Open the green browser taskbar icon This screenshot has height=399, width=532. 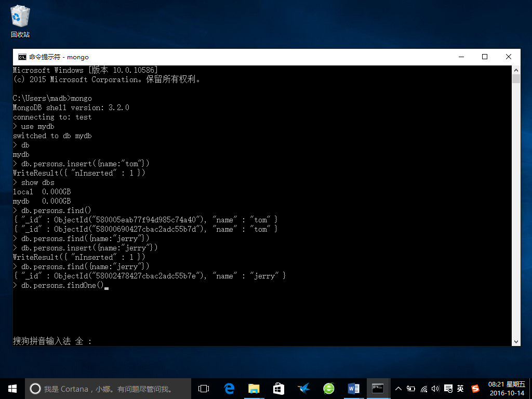[x=328, y=389]
